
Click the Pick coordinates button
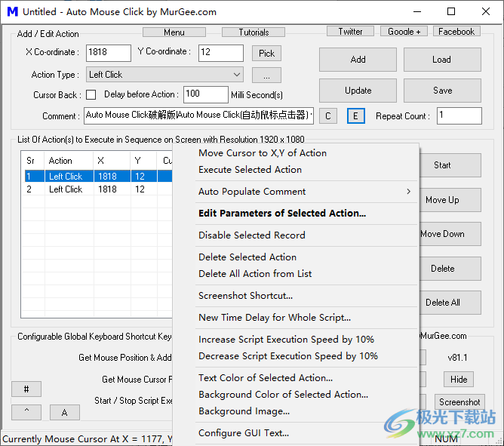(266, 54)
